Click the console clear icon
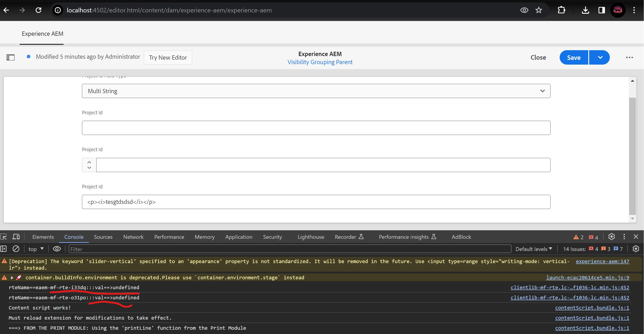 click(16, 249)
